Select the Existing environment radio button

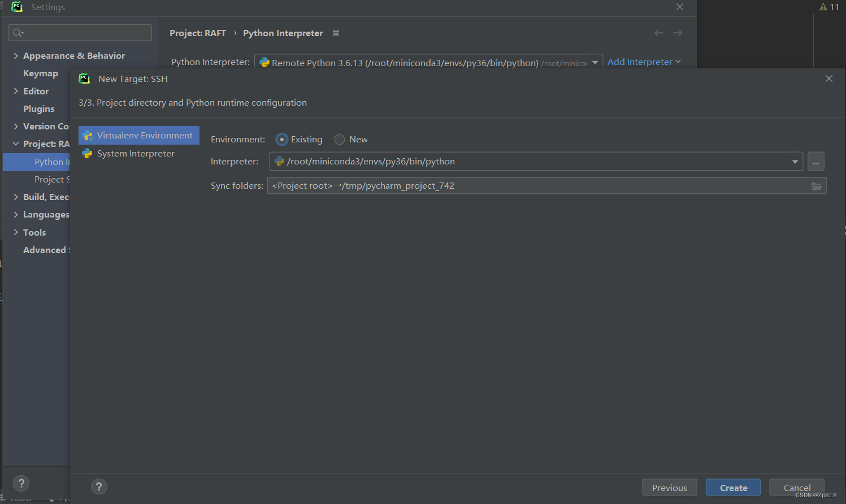(x=281, y=140)
